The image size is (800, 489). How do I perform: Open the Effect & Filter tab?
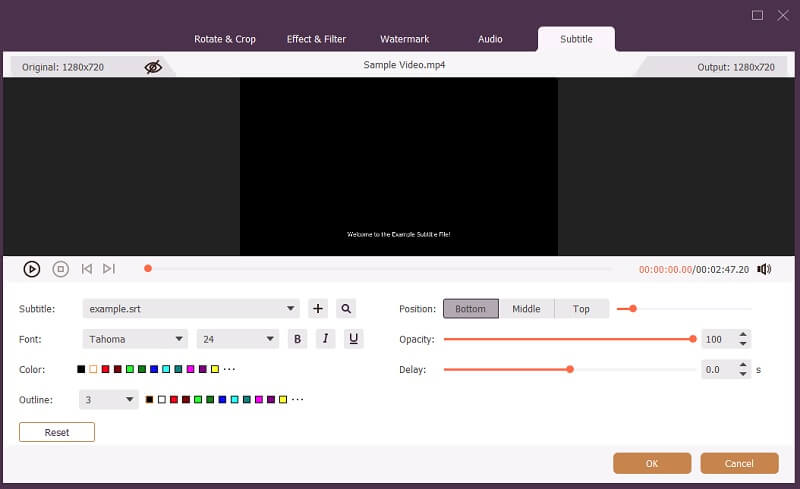tap(316, 39)
